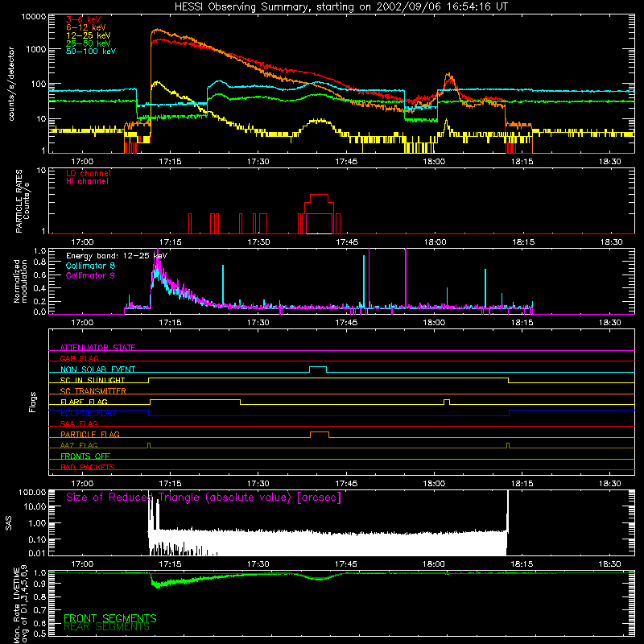Pick the cyan 50-100 keV legend label
Image resolution: width=644 pixels, height=644 pixels.
click(x=91, y=52)
